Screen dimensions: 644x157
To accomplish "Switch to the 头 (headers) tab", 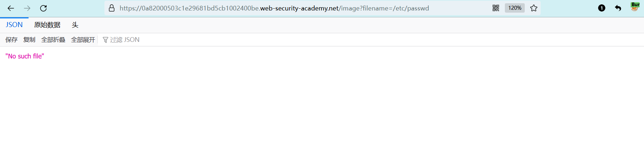I will point(75,25).
